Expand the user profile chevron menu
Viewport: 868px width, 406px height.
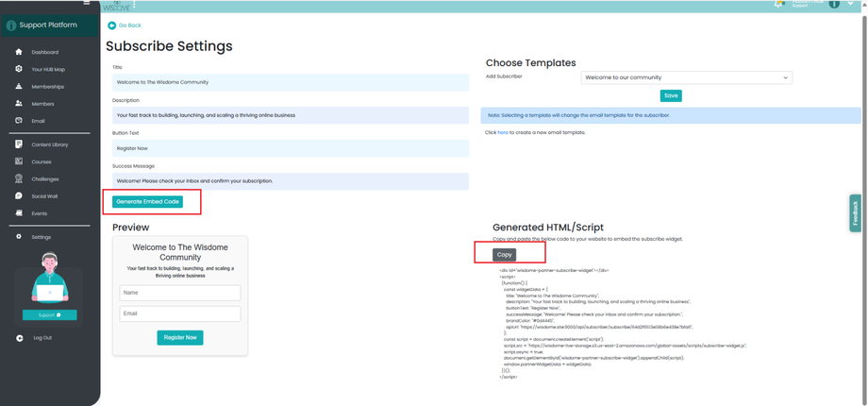[851, 4]
